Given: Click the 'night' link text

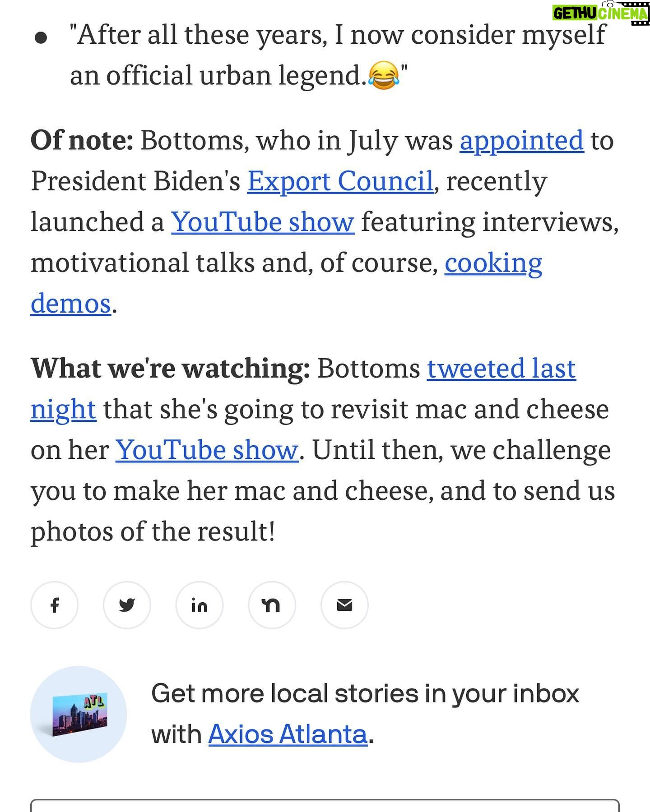Looking at the screenshot, I should click(x=63, y=410).
